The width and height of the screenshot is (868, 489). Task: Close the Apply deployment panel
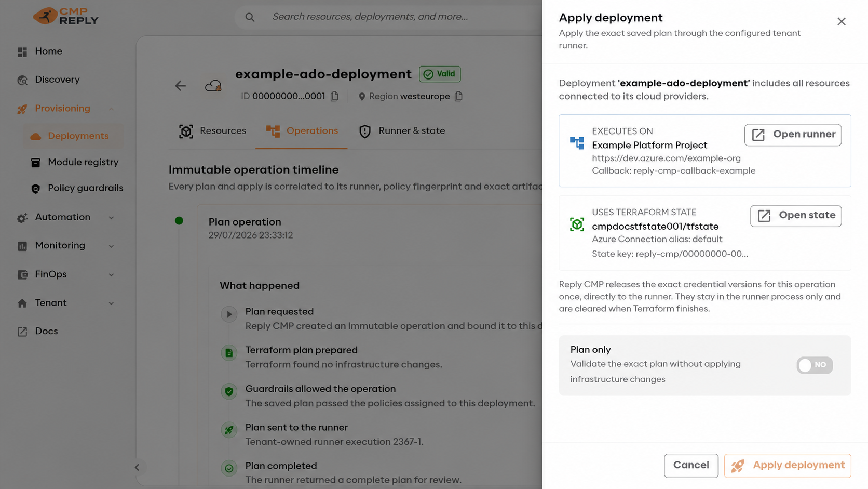click(x=842, y=21)
